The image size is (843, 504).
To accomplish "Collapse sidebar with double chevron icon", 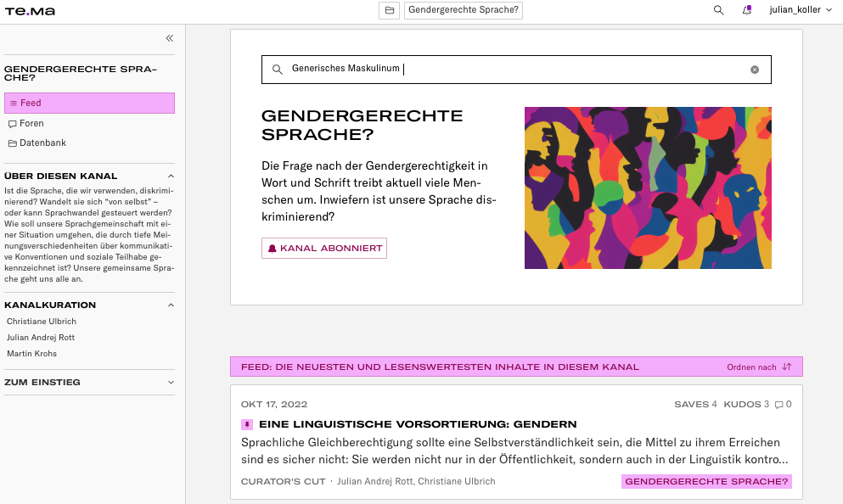I will [169, 38].
